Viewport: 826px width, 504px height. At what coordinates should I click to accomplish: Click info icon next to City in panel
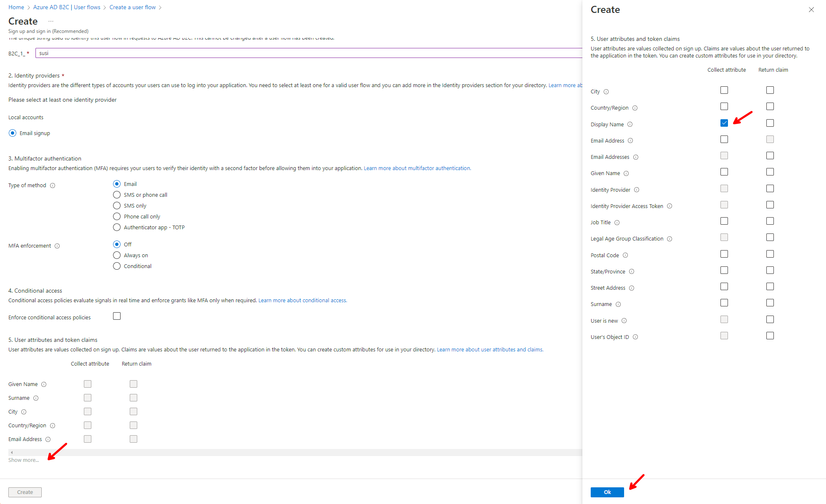606,92
